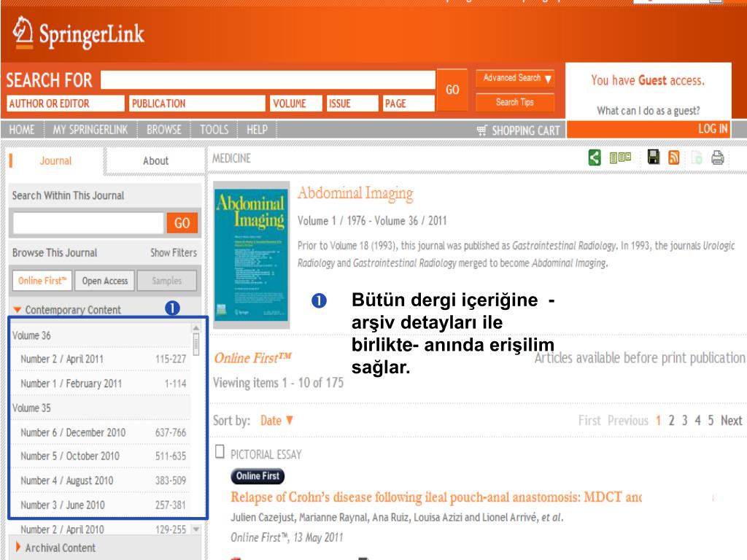Open the HELP menu
Screen dimensions: 747x560
point(257,130)
